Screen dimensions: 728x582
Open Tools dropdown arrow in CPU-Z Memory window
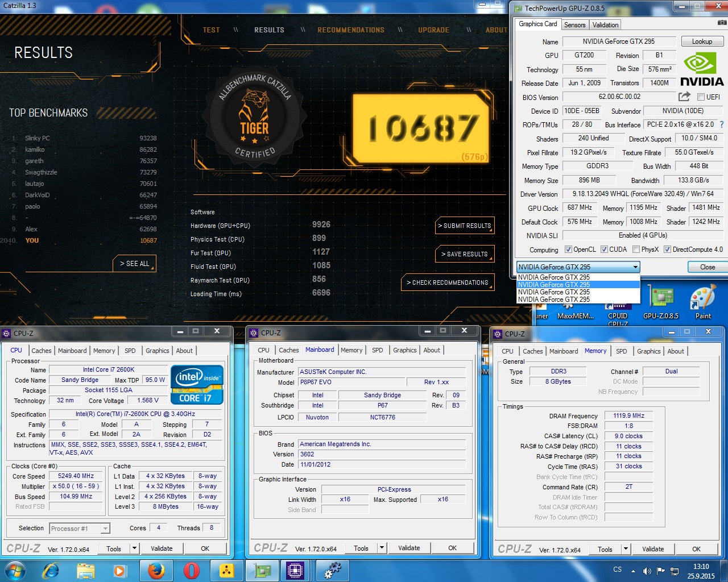pyautogui.click(x=626, y=549)
